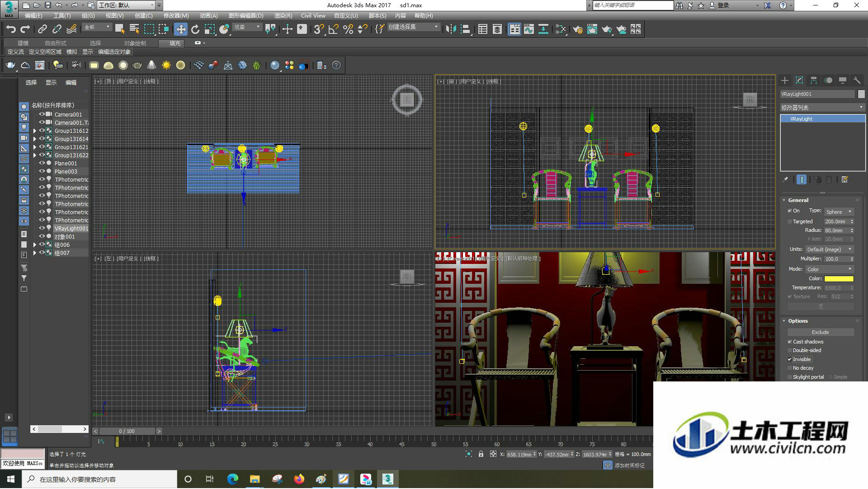
Task: Open the Create panel plus tab
Action: pos(785,80)
